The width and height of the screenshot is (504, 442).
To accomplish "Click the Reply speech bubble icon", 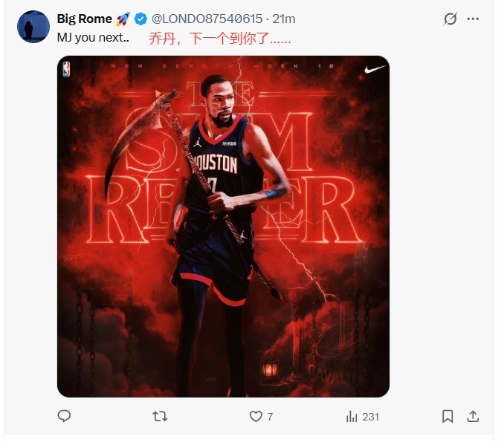I will 65,417.
